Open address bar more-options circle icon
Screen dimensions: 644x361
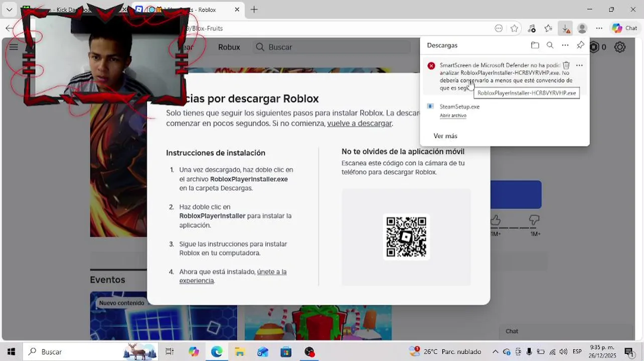(499, 29)
